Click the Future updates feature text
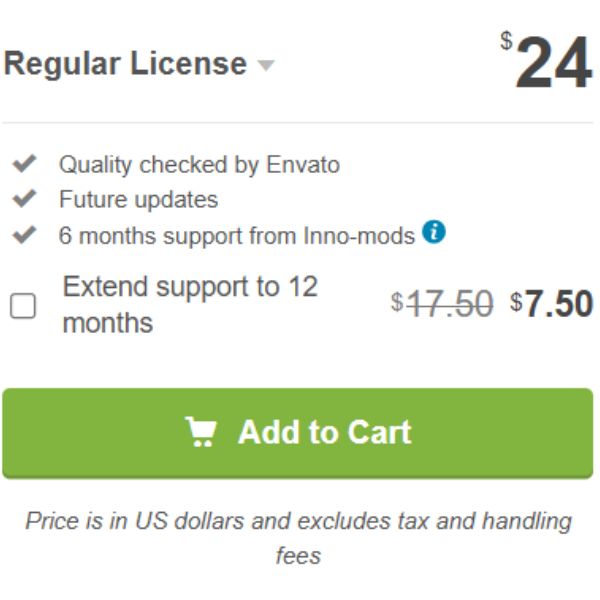The height and width of the screenshot is (600, 600). pos(139,200)
